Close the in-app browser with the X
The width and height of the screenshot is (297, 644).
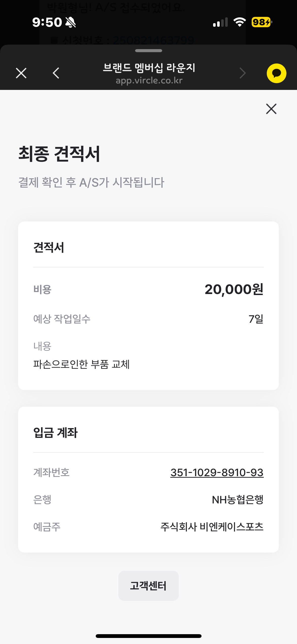coord(21,73)
